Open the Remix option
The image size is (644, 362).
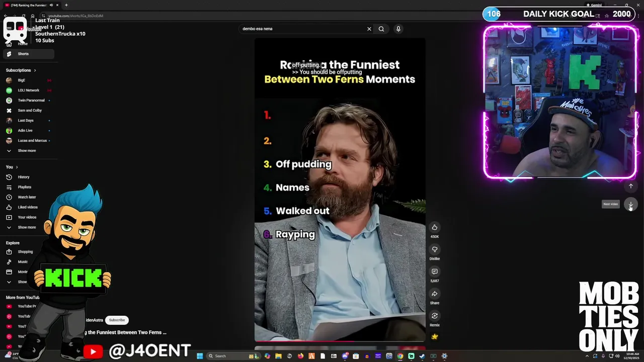pyautogui.click(x=435, y=316)
